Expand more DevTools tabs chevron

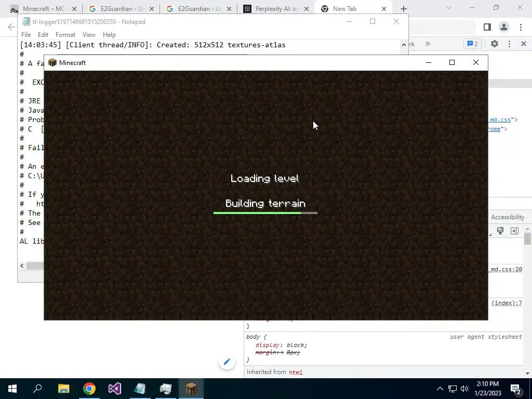pyautogui.click(x=428, y=44)
